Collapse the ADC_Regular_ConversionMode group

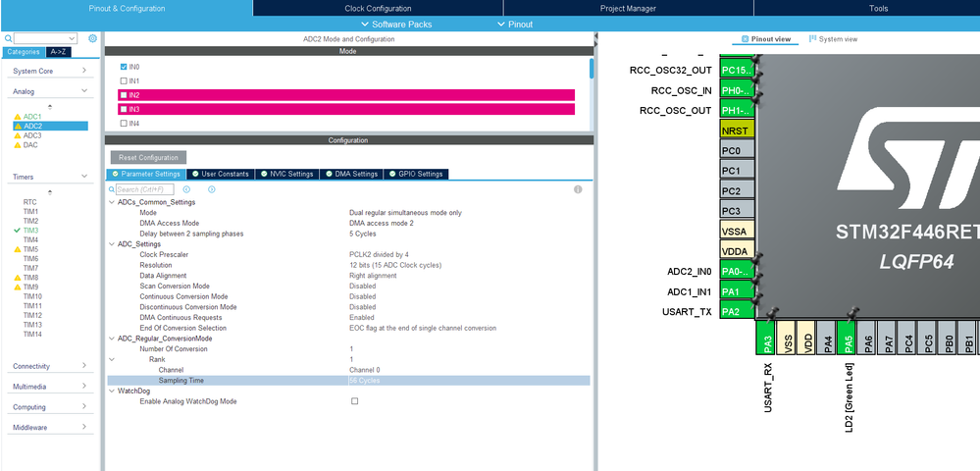112,339
